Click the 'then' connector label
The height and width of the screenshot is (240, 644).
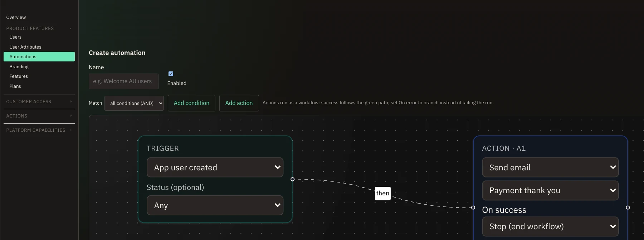coord(382,193)
